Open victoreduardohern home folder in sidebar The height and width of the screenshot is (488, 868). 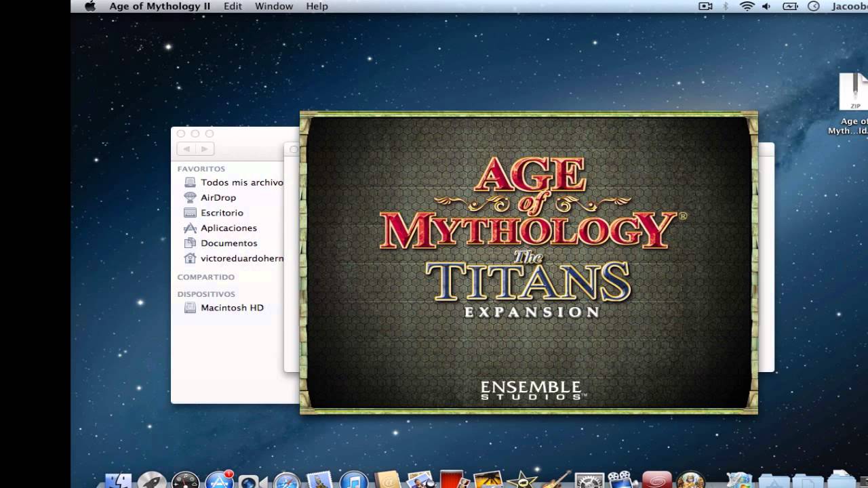pyautogui.click(x=234, y=258)
